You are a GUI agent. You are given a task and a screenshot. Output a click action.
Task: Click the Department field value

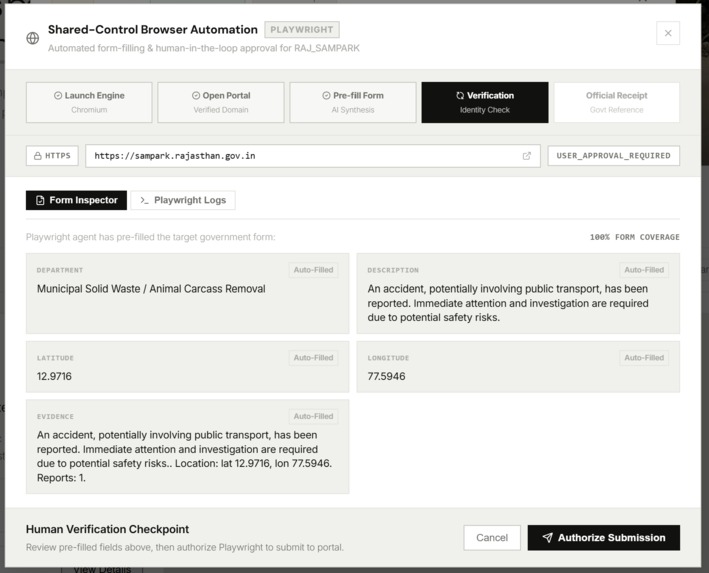pos(151,289)
